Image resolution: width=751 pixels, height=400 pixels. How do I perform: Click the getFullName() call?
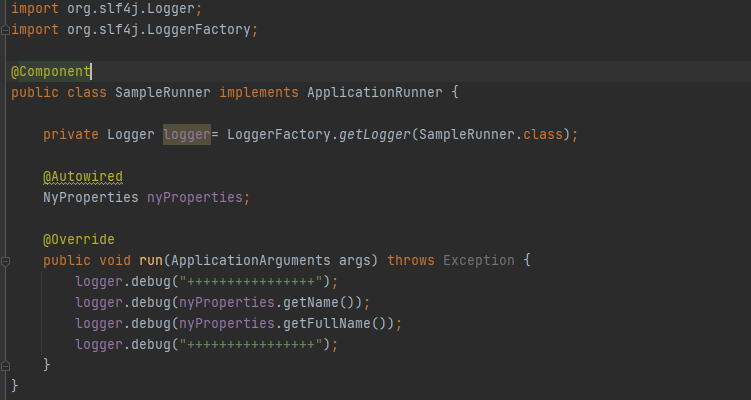334,324
